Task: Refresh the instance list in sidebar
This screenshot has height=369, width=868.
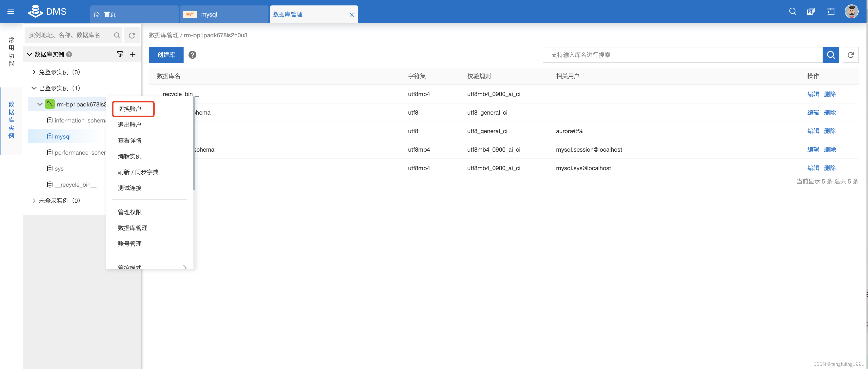Action: click(132, 35)
